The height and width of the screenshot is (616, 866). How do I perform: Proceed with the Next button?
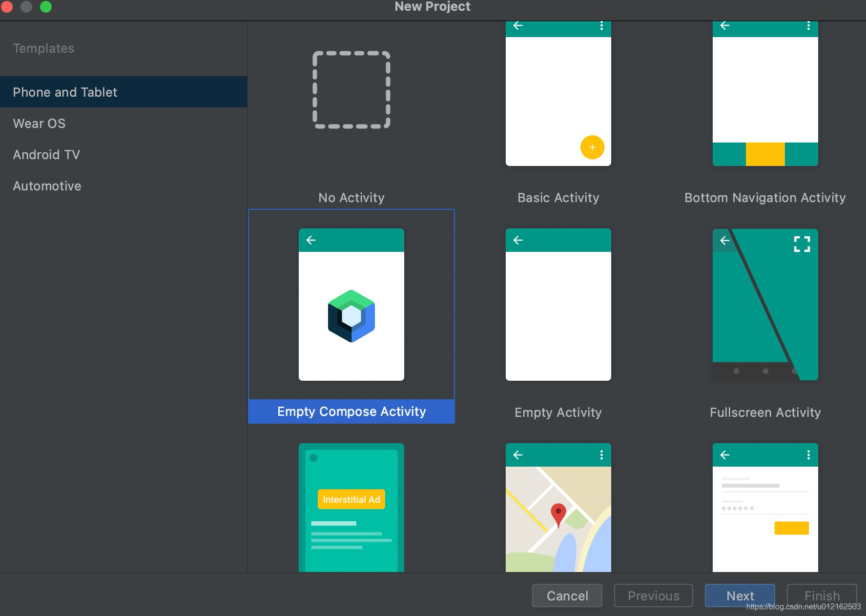coord(740,595)
